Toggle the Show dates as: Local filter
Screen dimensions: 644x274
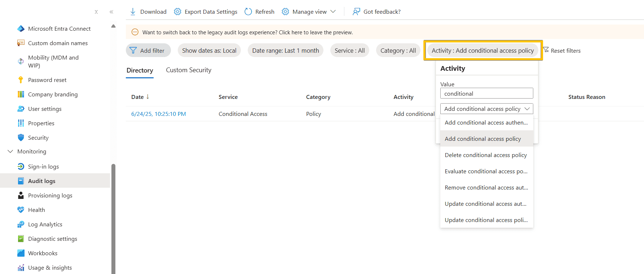(209, 51)
